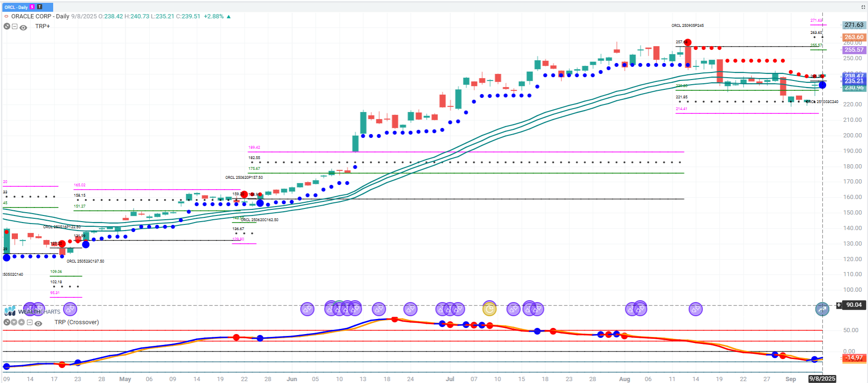This screenshot has width=868, height=383.
Task: Remove the TRP+ indicator with its circle-slash icon
Action: point(7,26)
